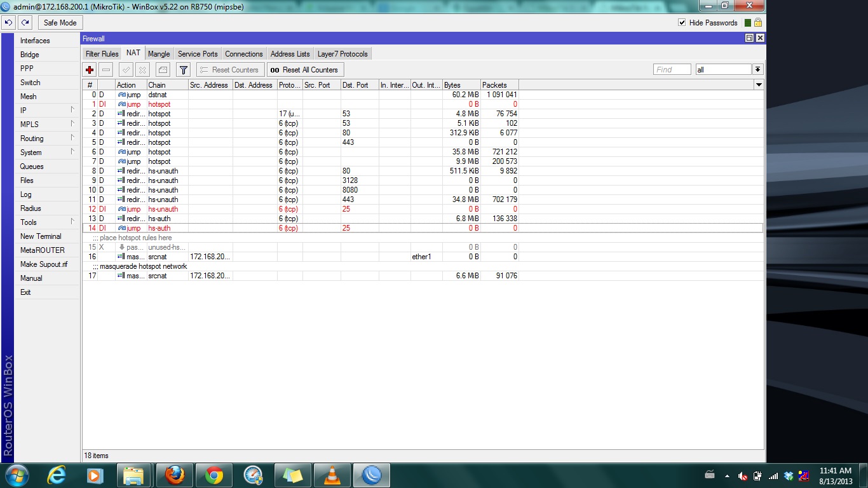Click Reset All Counters
This screenshot has width=868, height=488.
[305, 70]
